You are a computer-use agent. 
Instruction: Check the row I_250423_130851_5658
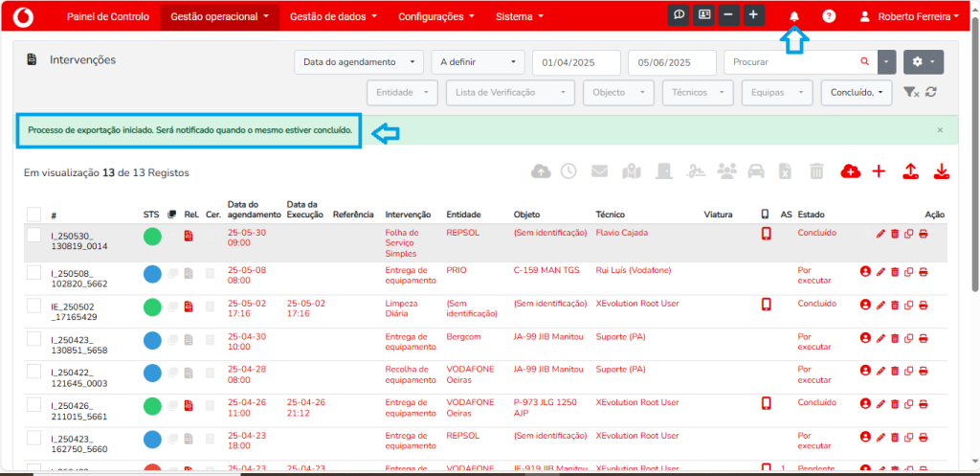(33, 339)
